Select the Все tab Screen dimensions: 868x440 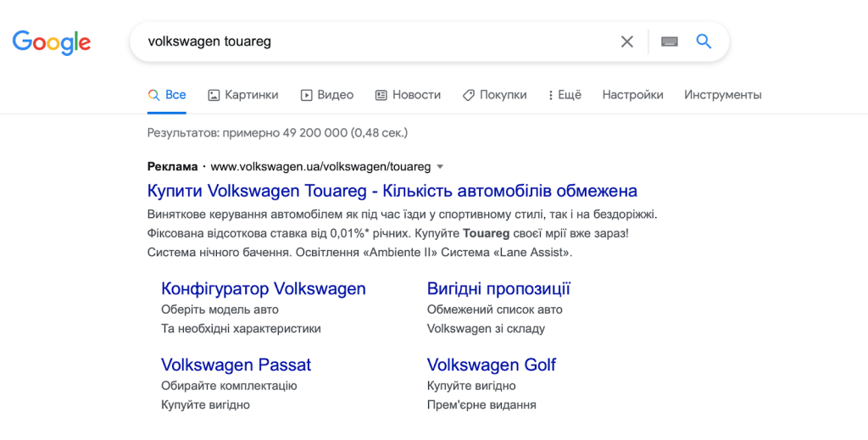(167, 95)
